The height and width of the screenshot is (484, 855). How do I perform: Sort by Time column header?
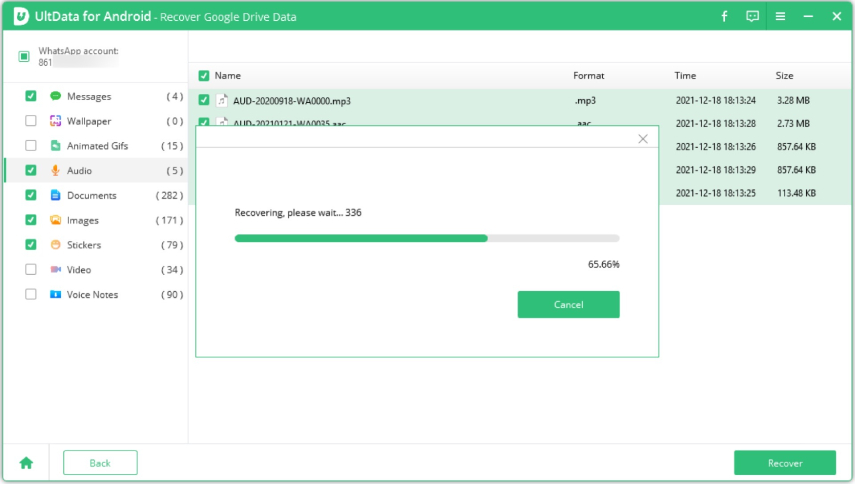coord(685,76)
